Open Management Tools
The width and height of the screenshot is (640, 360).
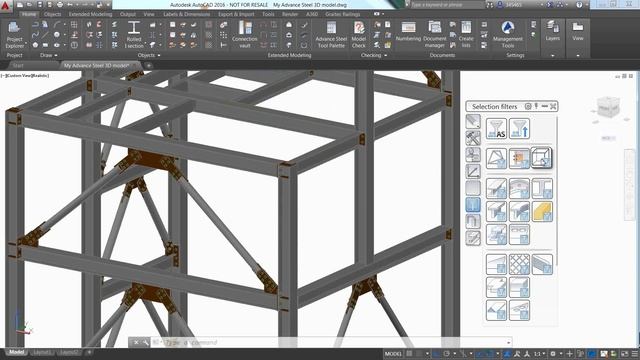click(508, 35)
